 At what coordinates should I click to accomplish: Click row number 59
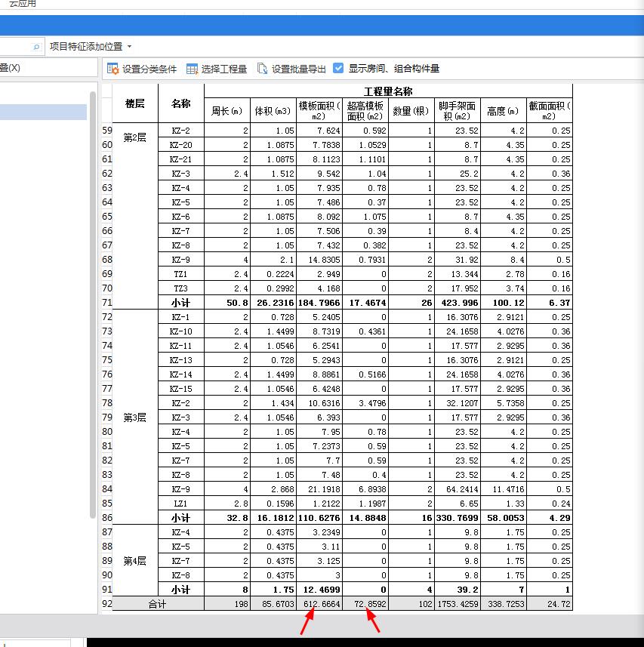(107, 131)
